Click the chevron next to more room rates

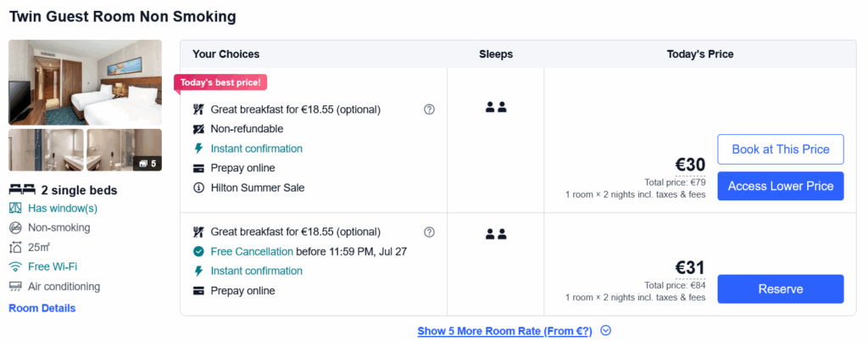pyautogui.click(x=605, y=330)
